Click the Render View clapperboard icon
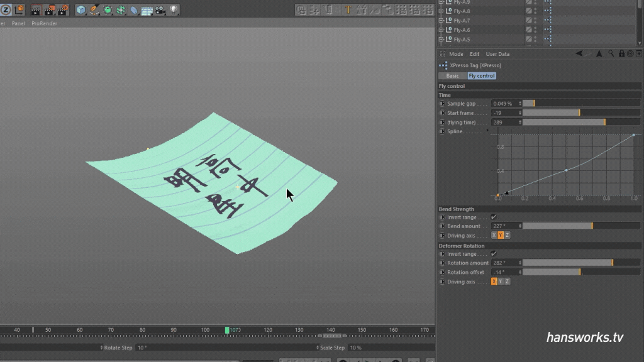644x362 pixels. pos(36,10)
